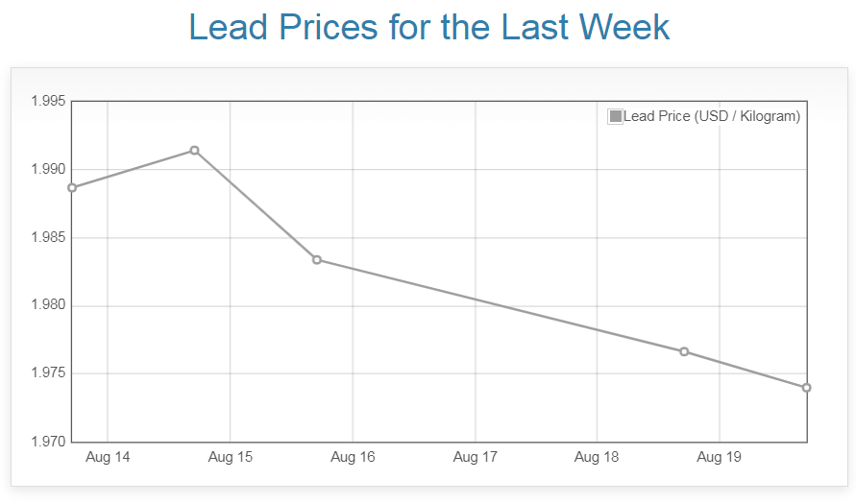The width and height of the screenshot is (856, 504).
Task: Pick the data point just before Aug 19
Action: [684, 351]
